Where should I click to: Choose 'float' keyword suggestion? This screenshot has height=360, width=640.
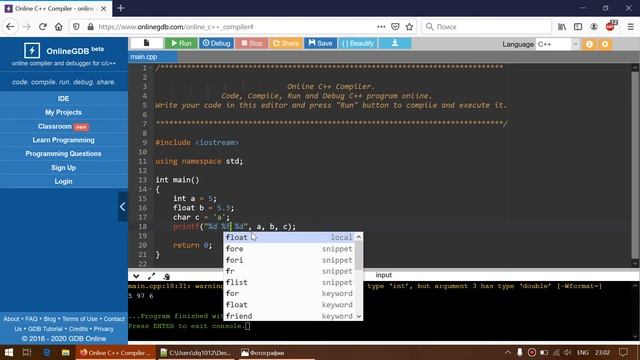289,305
